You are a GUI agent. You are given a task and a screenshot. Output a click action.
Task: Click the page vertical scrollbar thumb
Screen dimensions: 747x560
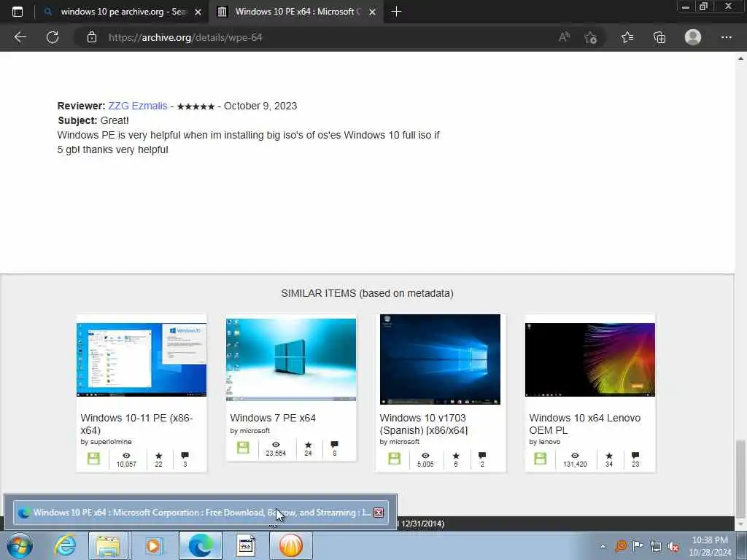click(x=740, y=478)
